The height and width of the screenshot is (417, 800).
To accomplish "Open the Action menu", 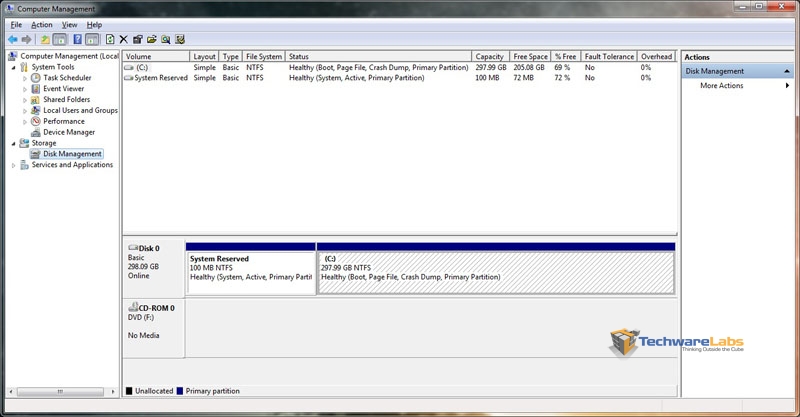I will (41, 24).
